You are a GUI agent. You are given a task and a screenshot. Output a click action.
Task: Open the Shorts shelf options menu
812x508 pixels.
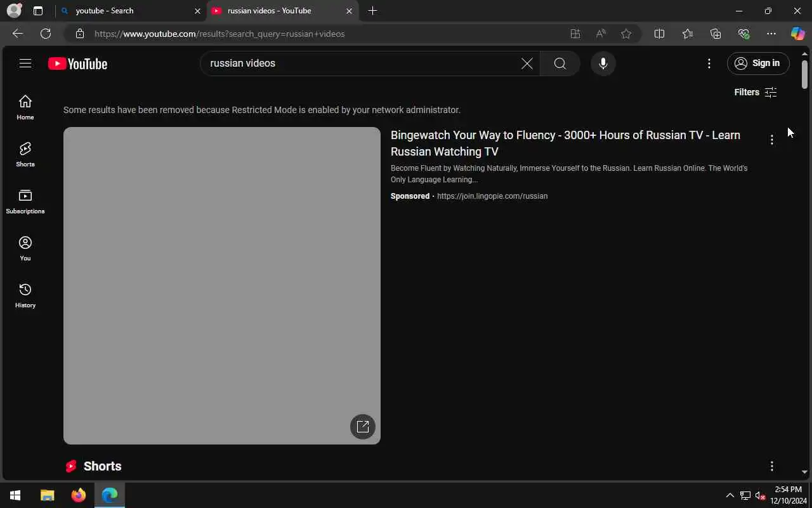click(771, 466)
